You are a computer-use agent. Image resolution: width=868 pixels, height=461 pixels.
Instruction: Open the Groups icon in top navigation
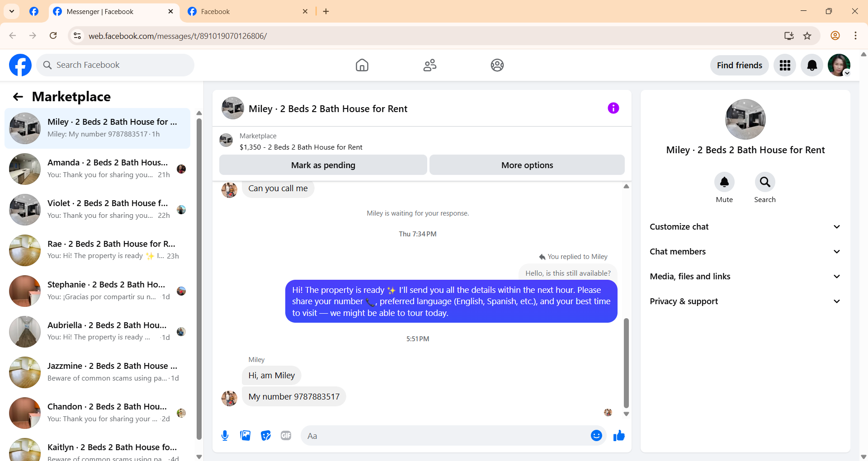coord(497,65)
